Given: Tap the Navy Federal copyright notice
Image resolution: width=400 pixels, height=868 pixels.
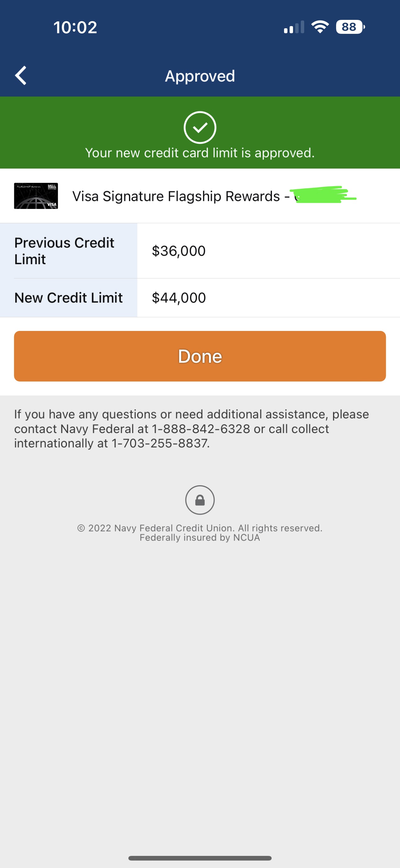Looking at the screenshot, I should (200, 532).
